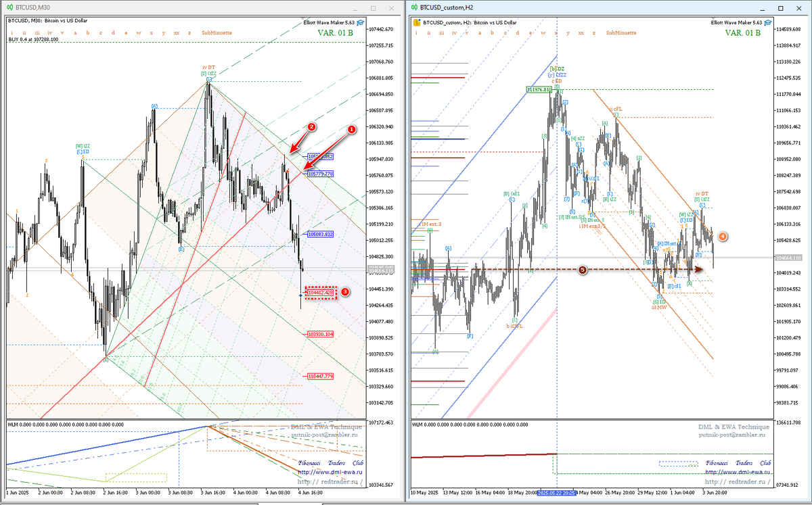Click the 'Elliott Wave Maker 5.63' text in the M30 chart
Viewport: 812px width, 505px height.
(329, 22)
